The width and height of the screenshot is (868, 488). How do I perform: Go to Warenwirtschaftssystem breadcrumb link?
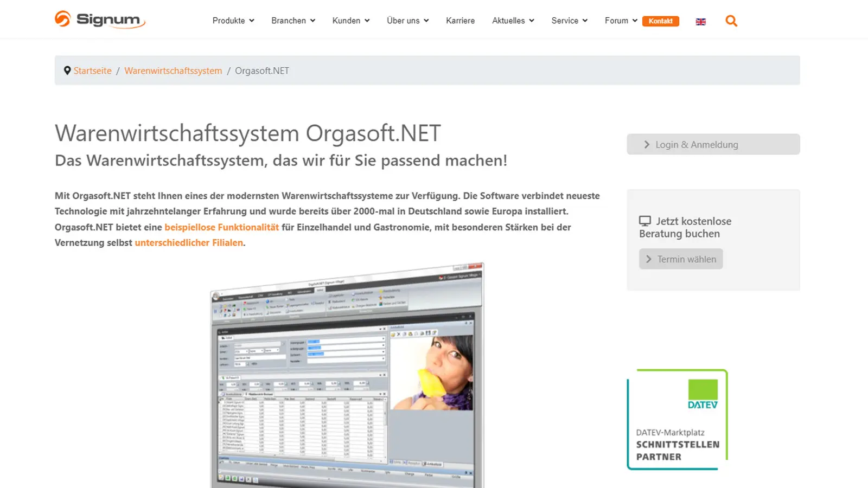[x=173, y=70]
